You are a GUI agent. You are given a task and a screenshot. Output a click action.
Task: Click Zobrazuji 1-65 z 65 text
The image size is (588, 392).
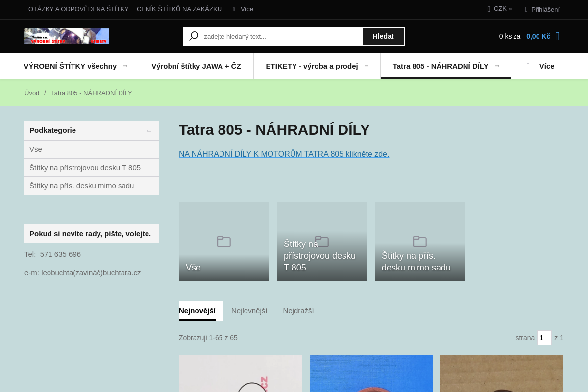(208, 338)
